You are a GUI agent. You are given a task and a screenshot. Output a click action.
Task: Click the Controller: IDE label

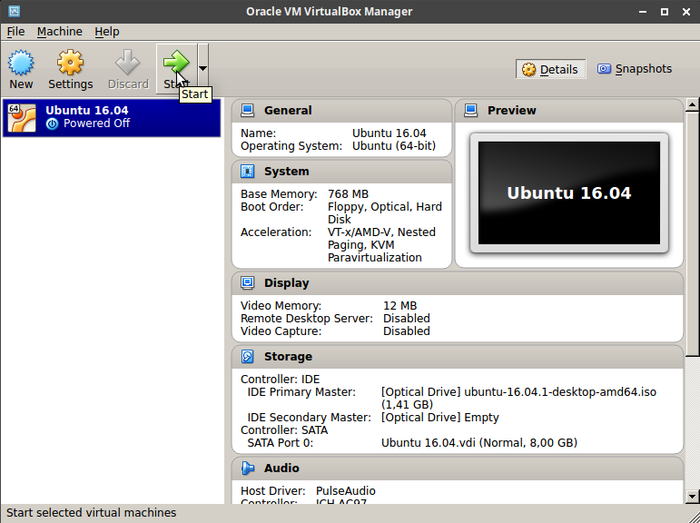[280, 379]
